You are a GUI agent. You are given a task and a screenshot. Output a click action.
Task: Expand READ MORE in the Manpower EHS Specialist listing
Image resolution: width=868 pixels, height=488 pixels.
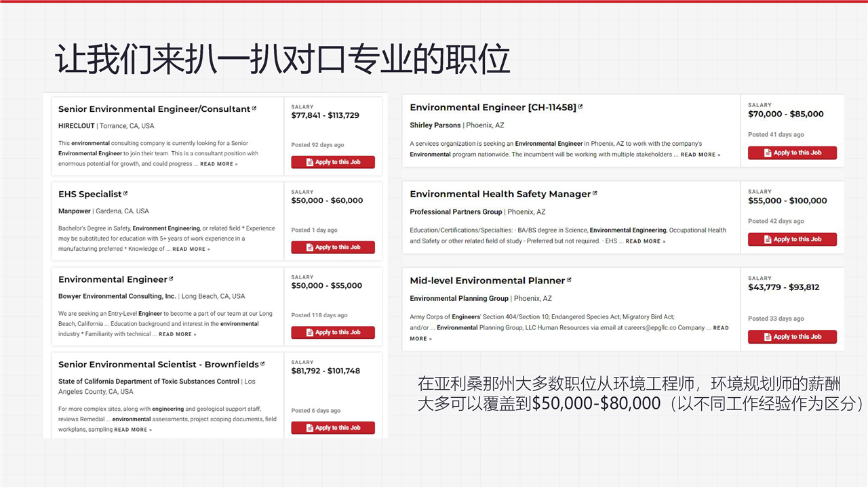(x=191, y=249)
